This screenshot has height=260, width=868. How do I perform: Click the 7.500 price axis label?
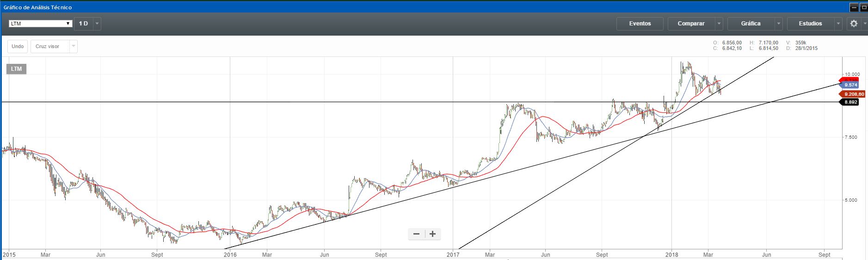point(851,137)
